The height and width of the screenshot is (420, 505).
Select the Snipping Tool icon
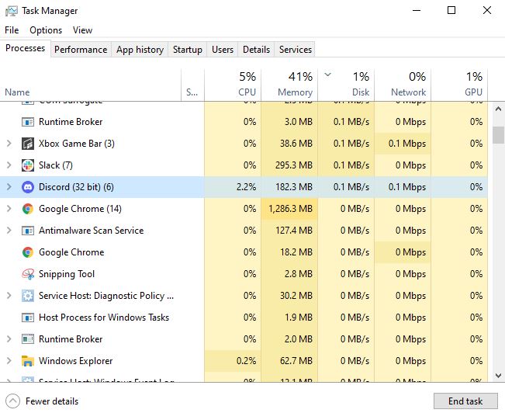pyautogui.click(x=27, y=274)
